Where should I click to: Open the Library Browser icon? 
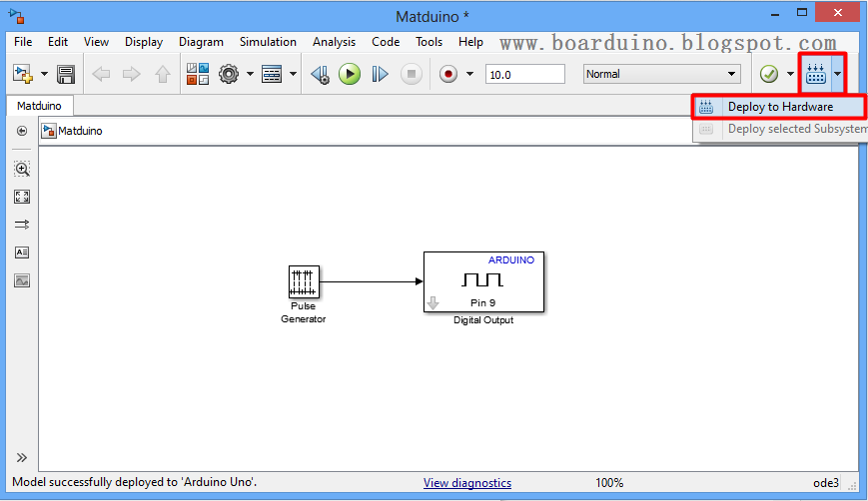click(198, 74)
